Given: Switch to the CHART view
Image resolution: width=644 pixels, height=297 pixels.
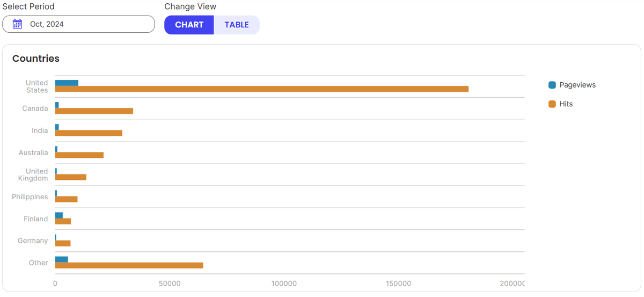Looking at the screenshot, I should 189,25.
